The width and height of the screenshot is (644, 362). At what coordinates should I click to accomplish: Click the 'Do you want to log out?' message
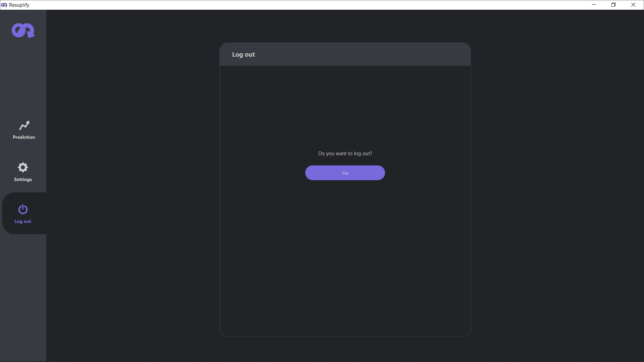345,154
